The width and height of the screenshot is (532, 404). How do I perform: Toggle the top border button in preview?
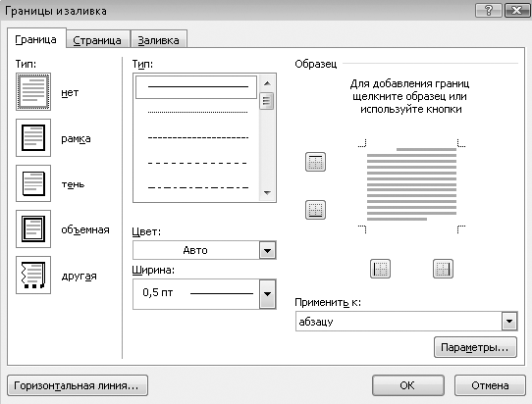tap(315, 162)
